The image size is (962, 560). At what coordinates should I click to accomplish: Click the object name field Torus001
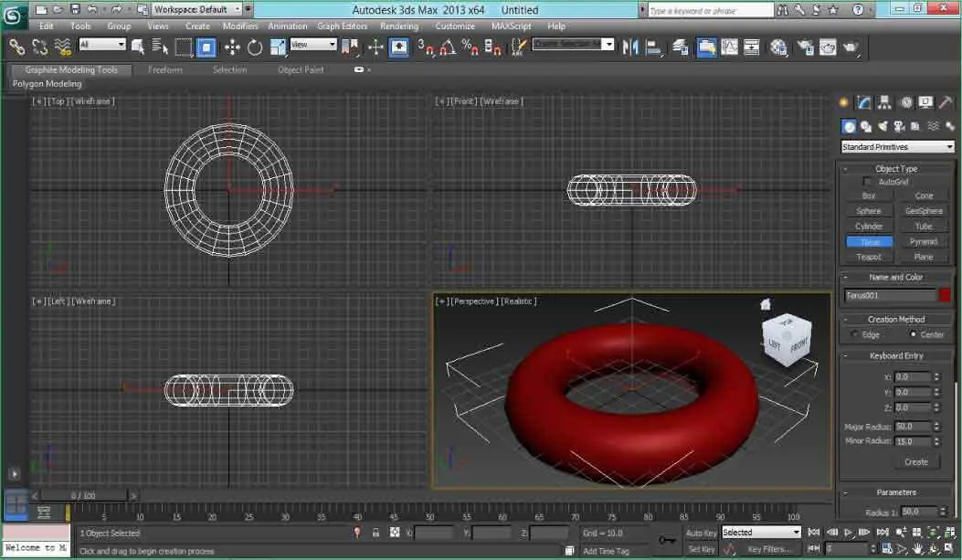coord(890,296)
